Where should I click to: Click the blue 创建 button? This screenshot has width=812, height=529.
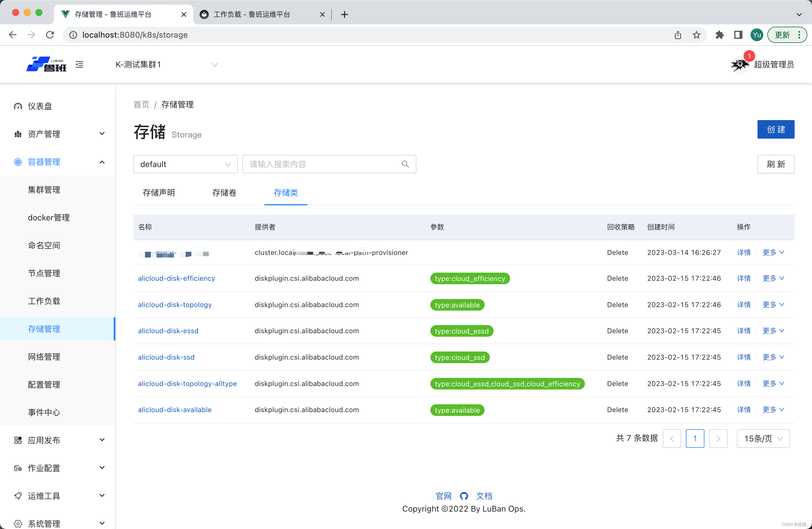(x=775, y=129)
